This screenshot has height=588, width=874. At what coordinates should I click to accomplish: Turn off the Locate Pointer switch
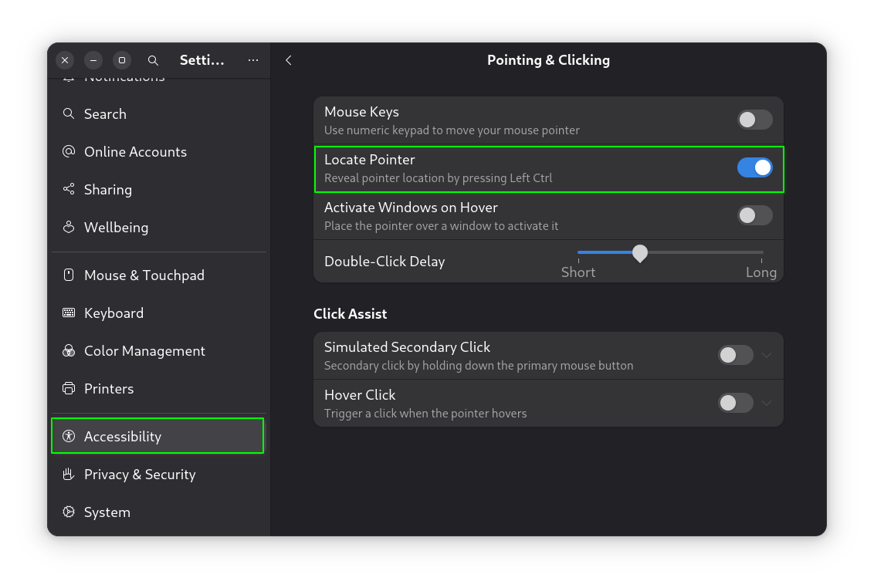coord(754,167)
